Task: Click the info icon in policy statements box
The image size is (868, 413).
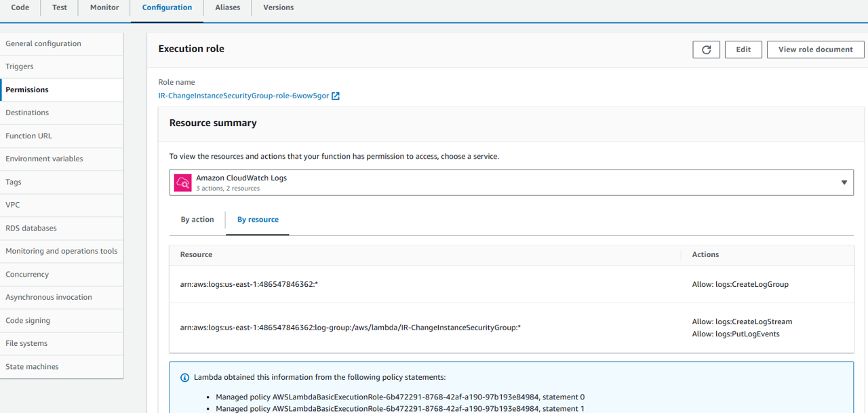Action: [x=184, y=378]
